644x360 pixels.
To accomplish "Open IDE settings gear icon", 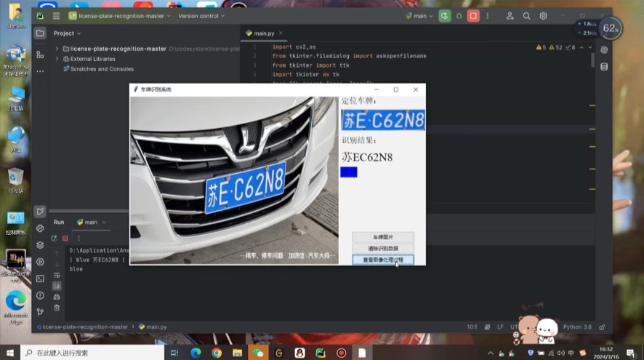I will (544, 16).
